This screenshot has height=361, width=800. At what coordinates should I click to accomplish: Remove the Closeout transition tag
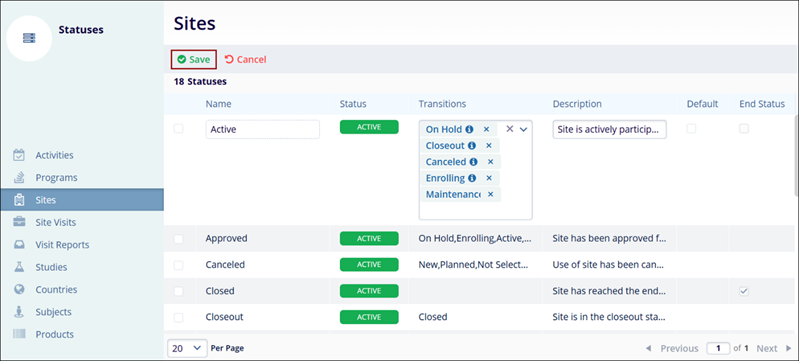click(x=488, y=146)
